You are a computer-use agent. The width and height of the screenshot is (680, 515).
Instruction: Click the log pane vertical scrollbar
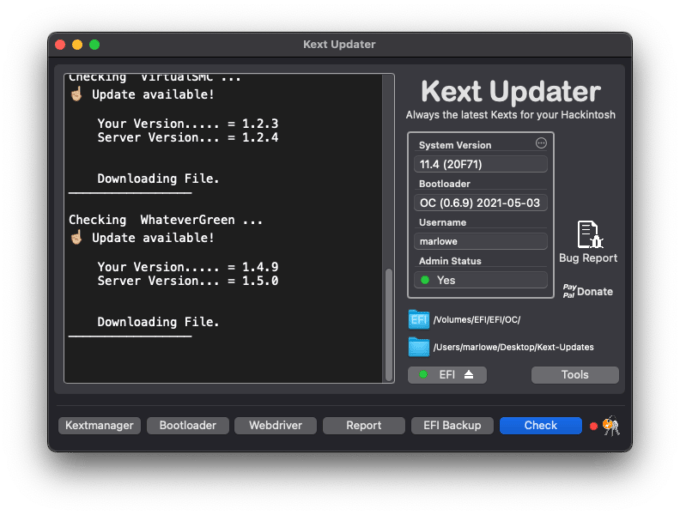[389, 324]
